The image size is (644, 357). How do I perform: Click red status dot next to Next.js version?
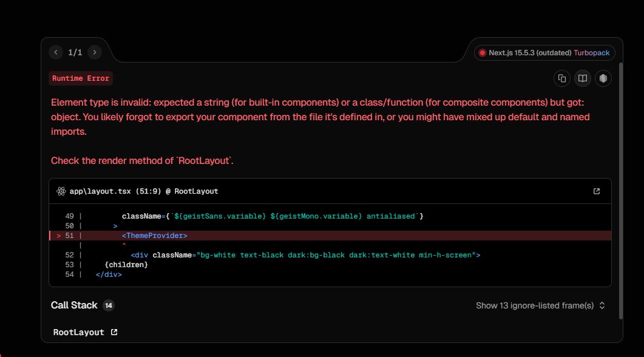pyautogui.click(x=482, y=53)
